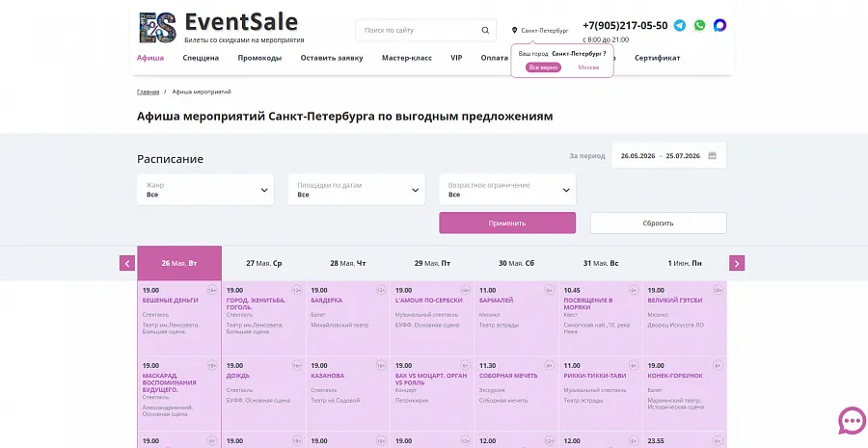Confirm city with Все верно button
This screenshot has height=448, width=868.
pyautogui.click(x=543, y=66)
